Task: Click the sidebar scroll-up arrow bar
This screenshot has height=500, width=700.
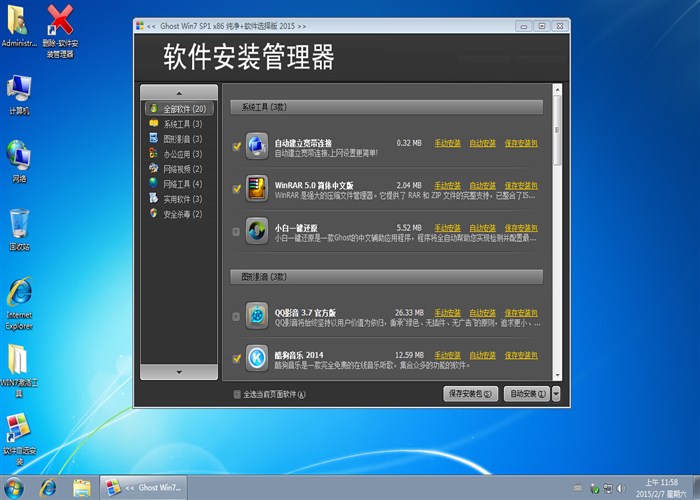Action: coord(179,92)
